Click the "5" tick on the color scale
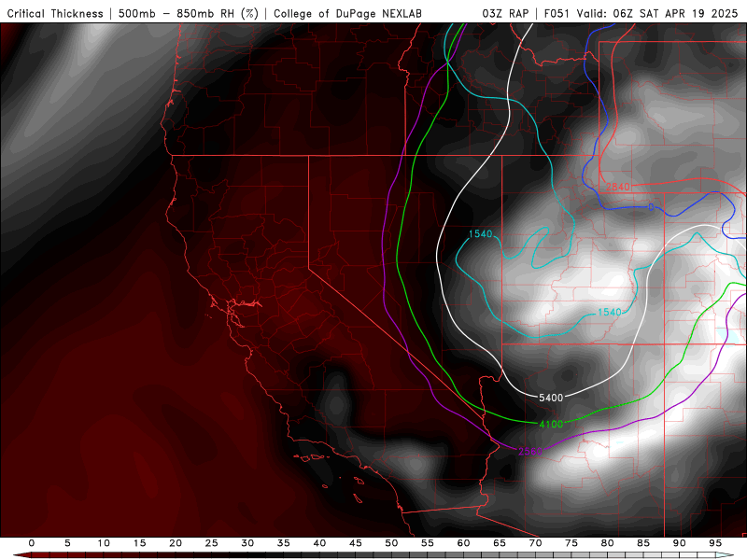 [67, 543]
